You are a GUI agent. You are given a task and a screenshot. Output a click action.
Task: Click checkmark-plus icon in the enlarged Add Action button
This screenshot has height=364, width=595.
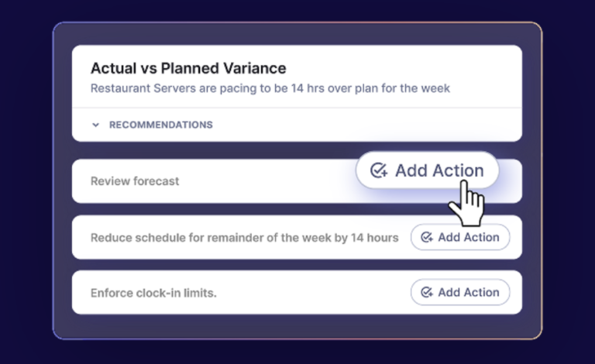379,170
